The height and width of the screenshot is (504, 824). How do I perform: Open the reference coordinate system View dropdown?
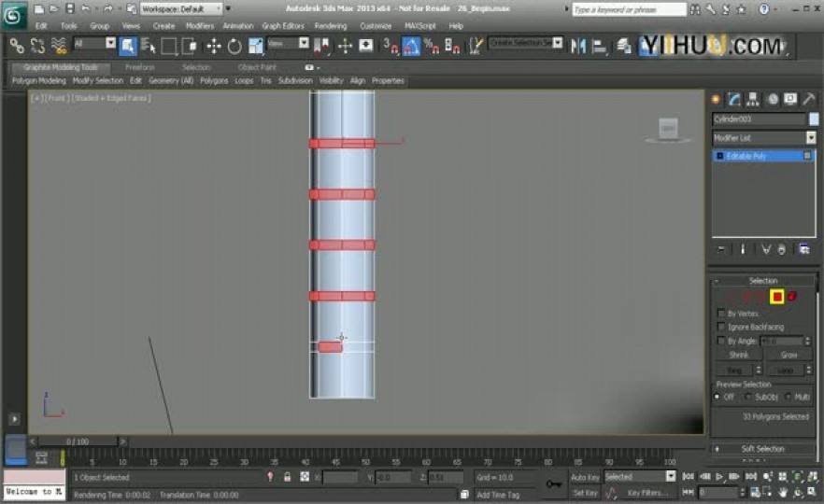point(288,44)
